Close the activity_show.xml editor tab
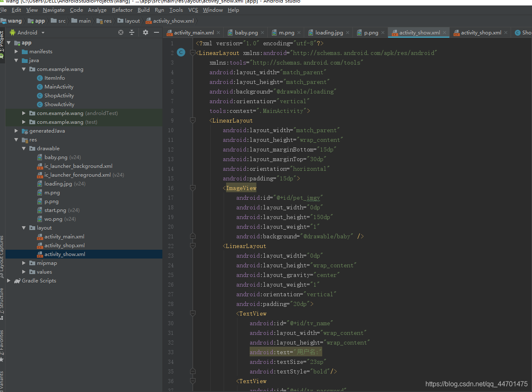This screenshot has width=532, height=392. (445, 33)
